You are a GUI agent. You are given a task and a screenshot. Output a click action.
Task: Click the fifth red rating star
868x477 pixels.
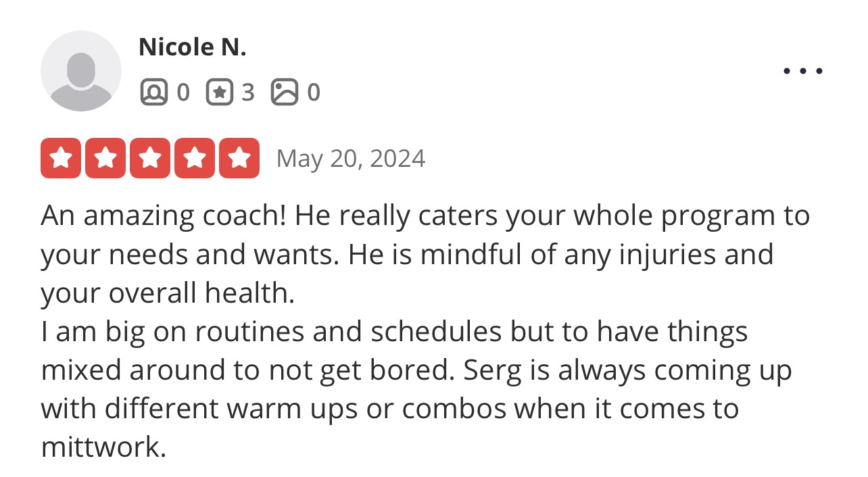pos(239,158)
